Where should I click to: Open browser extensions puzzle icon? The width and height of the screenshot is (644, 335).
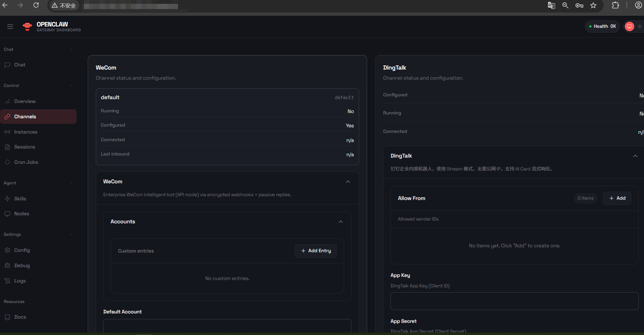pos(615,5)
